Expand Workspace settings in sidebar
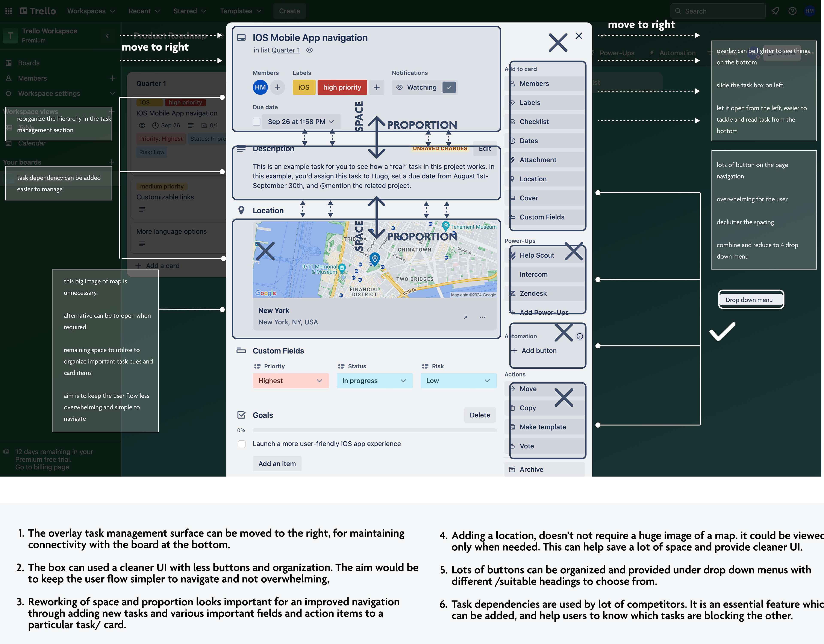Screen dimensions: 824x644 112,93
